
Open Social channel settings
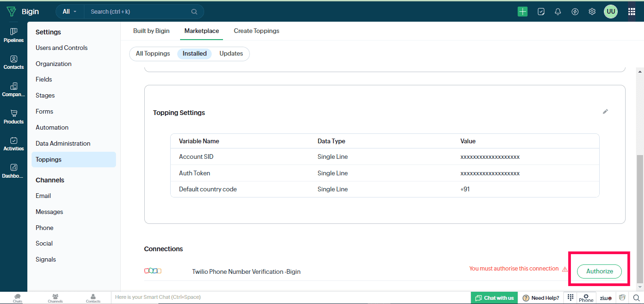pyautogui.click(x=44, y=243)
